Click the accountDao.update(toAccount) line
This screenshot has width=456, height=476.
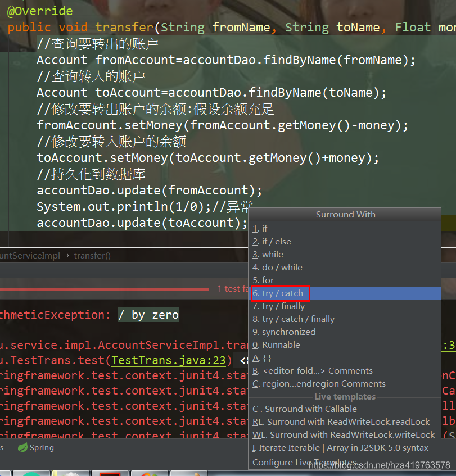click(142, 223)
